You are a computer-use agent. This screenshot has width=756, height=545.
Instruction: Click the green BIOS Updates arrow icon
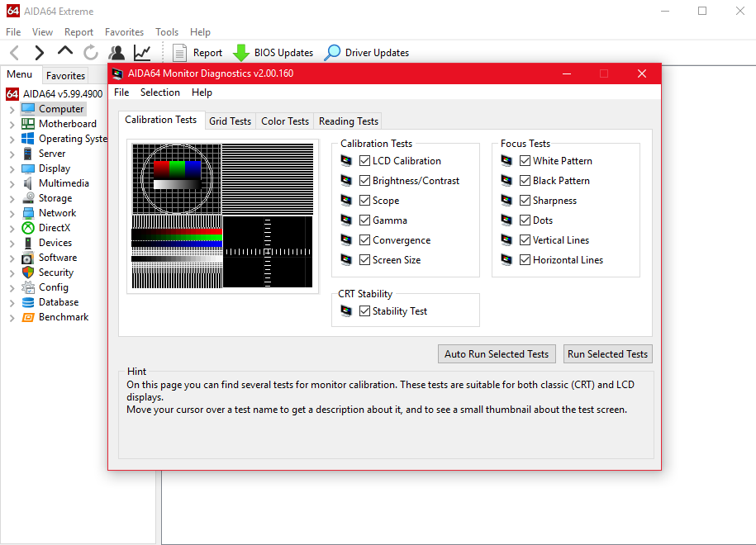(x=240, y=53)
